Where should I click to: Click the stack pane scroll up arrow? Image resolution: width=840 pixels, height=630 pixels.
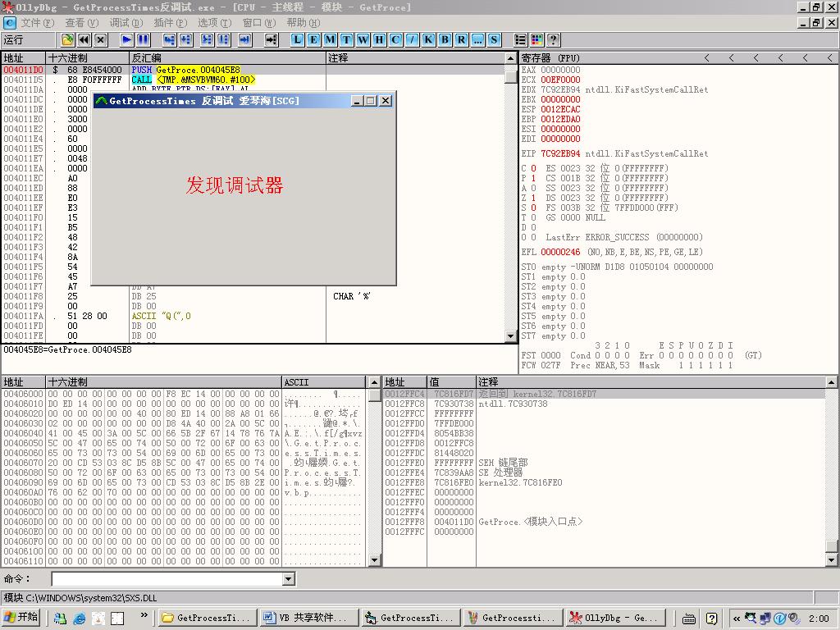click(x=832, y=382)
